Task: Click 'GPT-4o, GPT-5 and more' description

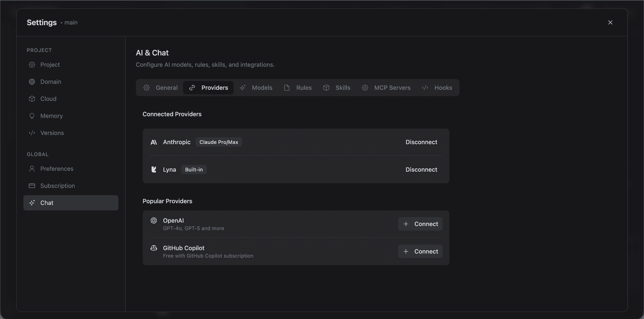Action: click(x=193, y=228)
